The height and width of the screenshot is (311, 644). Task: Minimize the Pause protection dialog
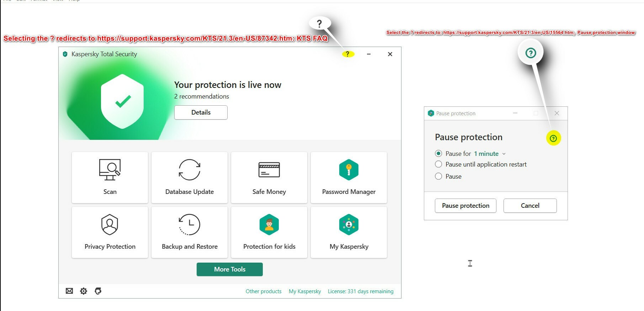(x=515, y=113)
